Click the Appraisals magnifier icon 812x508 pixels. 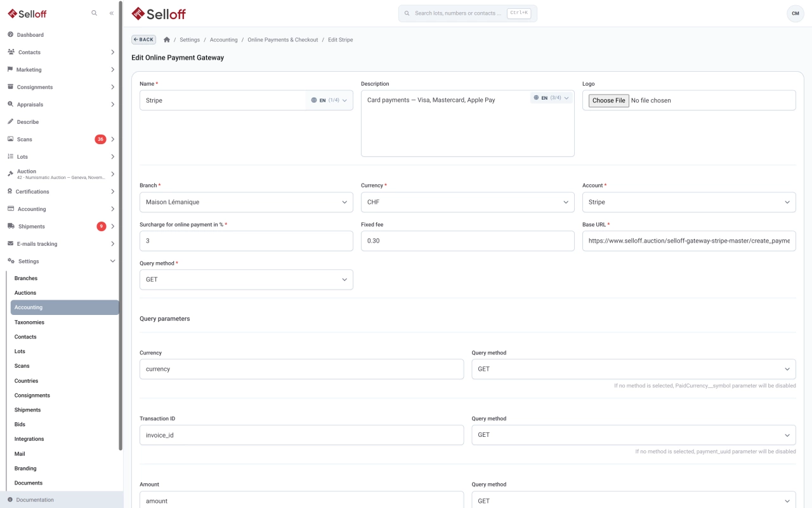(x=10, y=104)
